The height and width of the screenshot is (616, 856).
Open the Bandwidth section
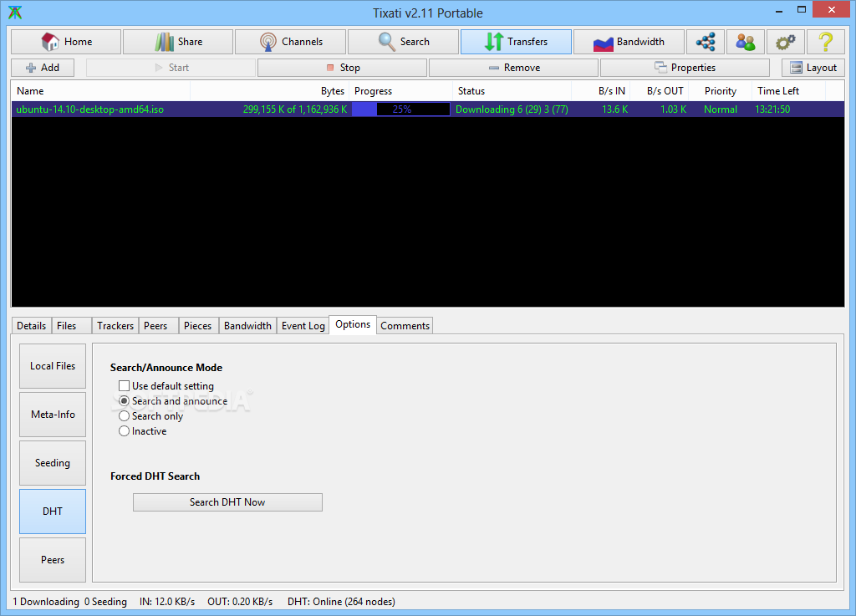(x=629, y=42)
